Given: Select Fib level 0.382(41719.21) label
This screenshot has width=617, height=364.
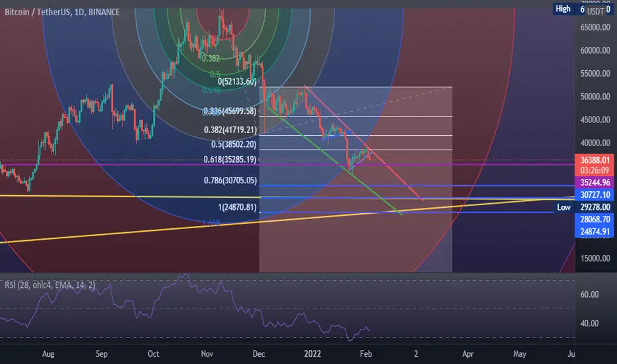Looking at the screenshot, I should pyautogui.click(x=230, y=130).
